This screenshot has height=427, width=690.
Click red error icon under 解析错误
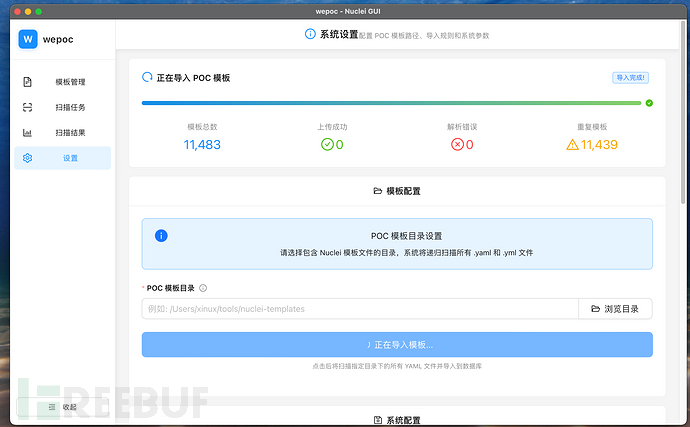tap(457, 144)
